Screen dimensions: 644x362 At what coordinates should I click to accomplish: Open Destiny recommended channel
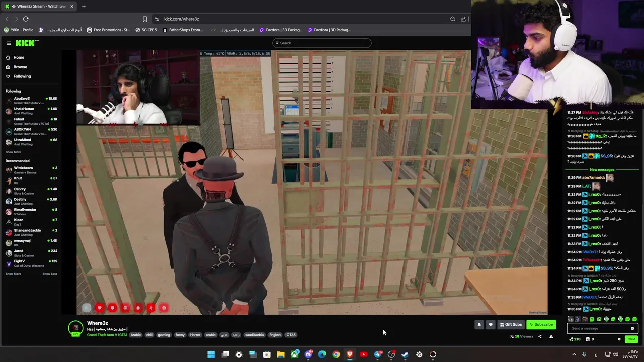(x=31, y=201)
